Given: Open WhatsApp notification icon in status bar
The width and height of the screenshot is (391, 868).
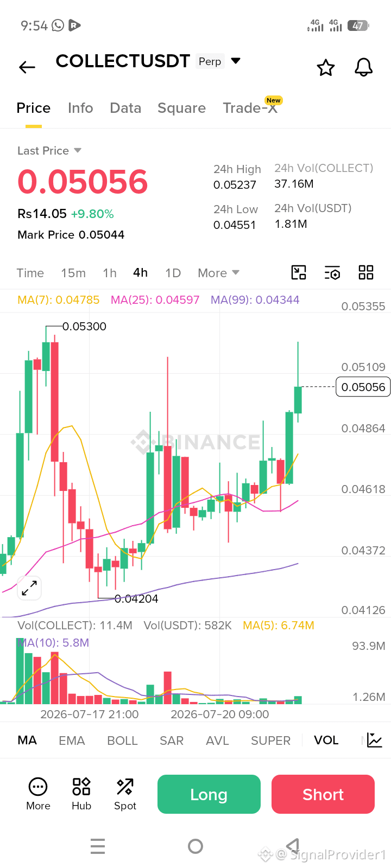Looking at the screenshot, I should [58, 25].
